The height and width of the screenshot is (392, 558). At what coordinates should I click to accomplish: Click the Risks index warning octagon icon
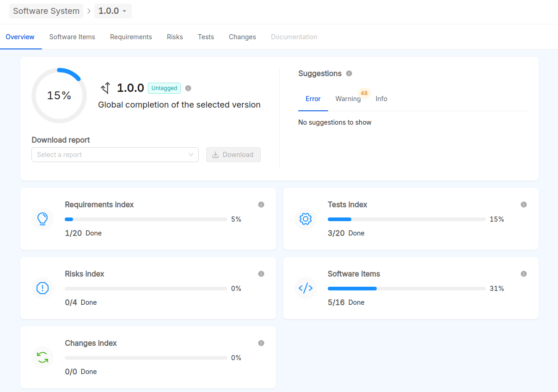(x=43, y=288)
